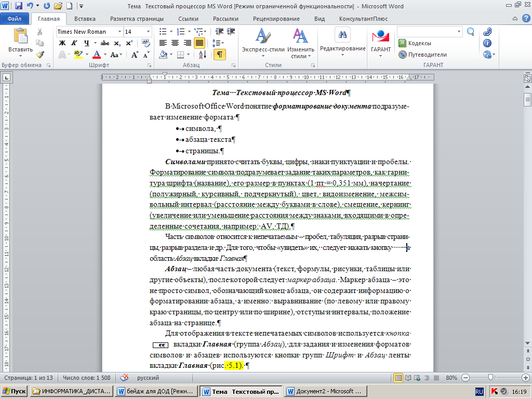Toggle Italic (К) formatting

[74, 43]
